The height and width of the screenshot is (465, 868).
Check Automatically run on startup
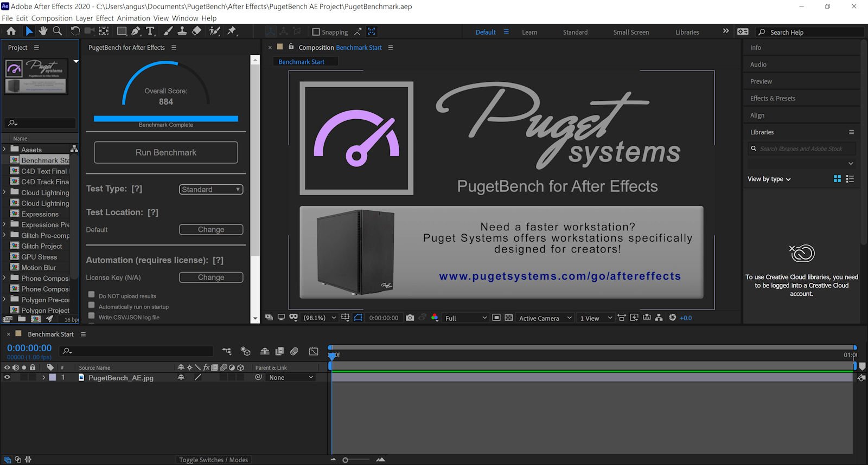91,305
